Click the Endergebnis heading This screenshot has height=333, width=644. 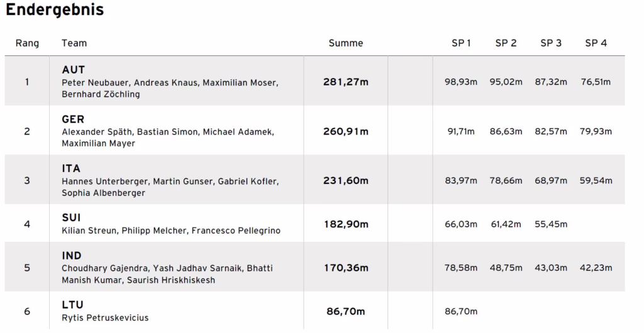[x=55, y=9]
